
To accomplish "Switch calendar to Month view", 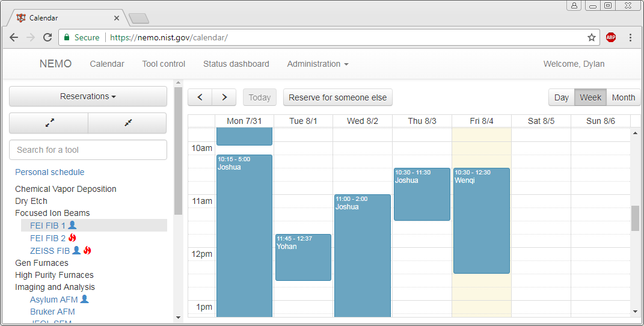I will click(623, 97).
